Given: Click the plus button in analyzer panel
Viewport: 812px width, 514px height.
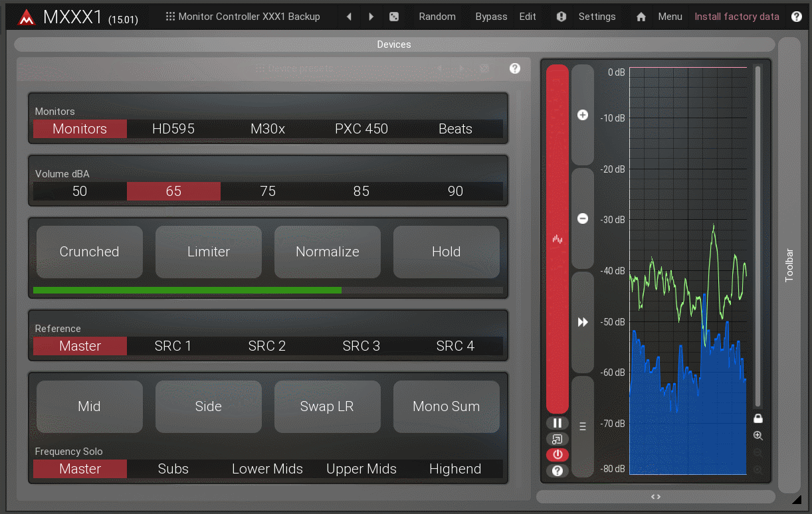Looking at the screenshot, I should tap(583, 115).
